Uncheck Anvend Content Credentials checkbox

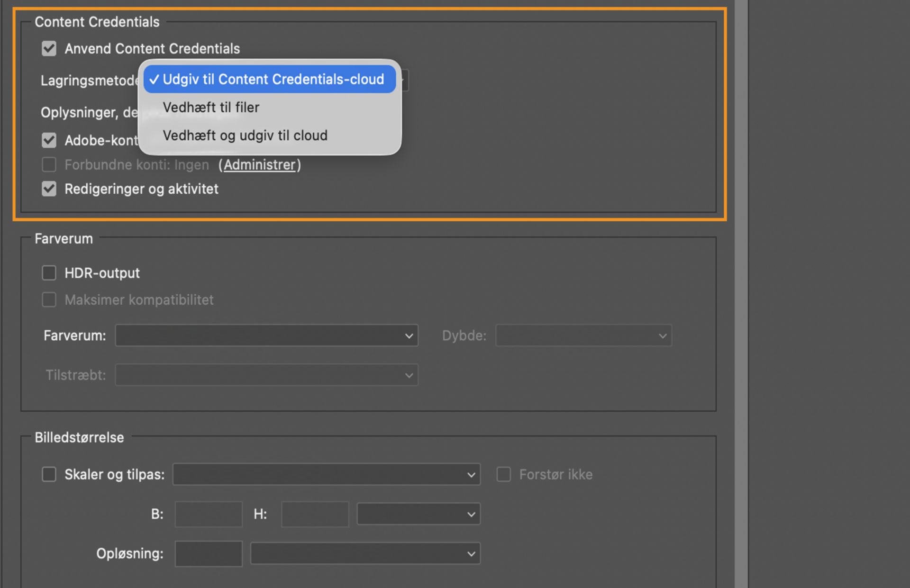coord(49,48)
